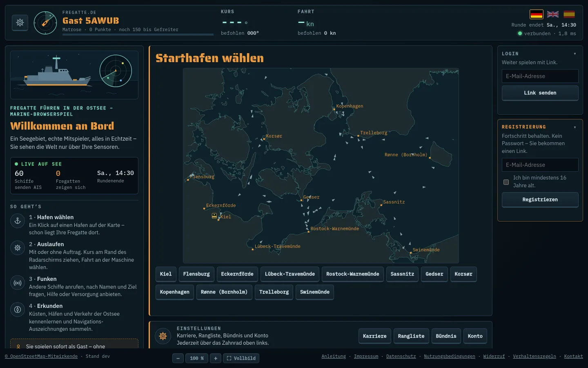Pick the Swinemünde harbor button

(315, 292)
